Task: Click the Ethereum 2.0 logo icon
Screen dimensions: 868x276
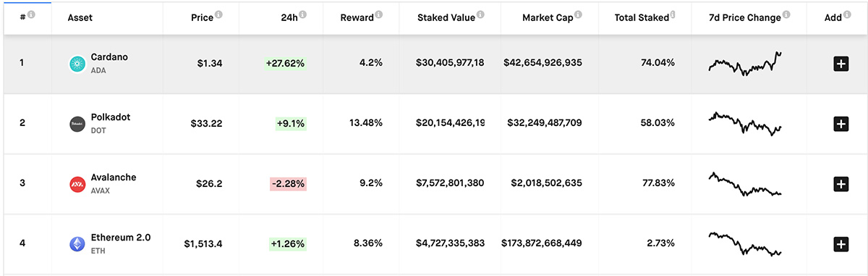Action: pos(77,244)
